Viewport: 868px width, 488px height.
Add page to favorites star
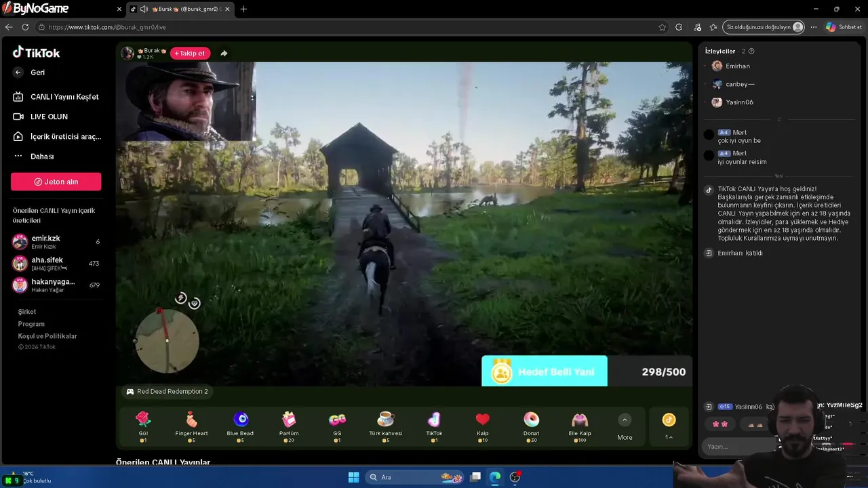(x=662, y=27)
